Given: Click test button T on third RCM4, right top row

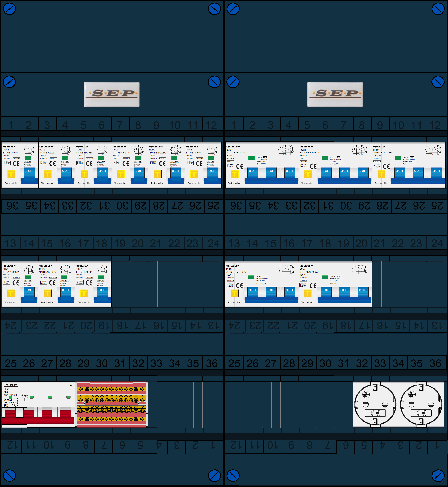Looking at the screenshot, I should pyautogui.click(x=381, y=174).
